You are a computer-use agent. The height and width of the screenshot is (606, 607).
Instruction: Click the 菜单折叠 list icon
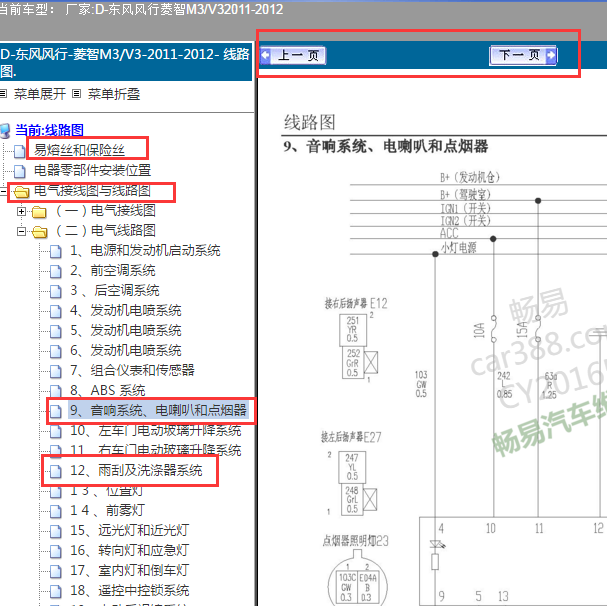pos(77,94)
